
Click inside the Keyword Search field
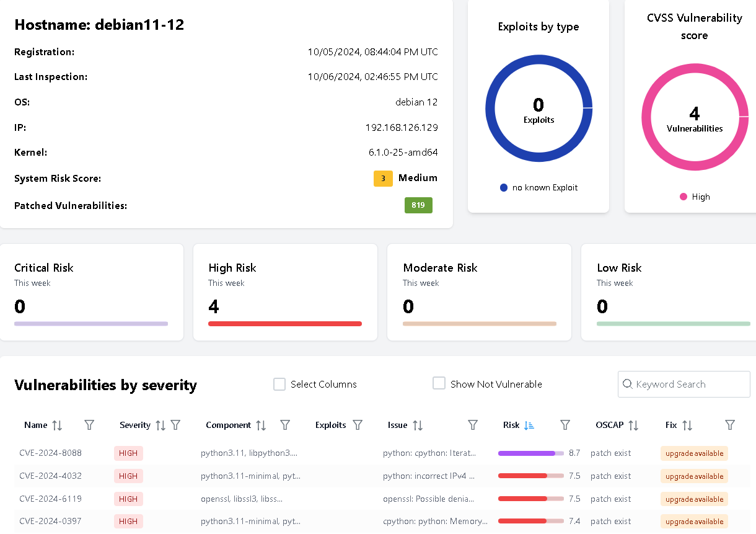pos(682,385)
